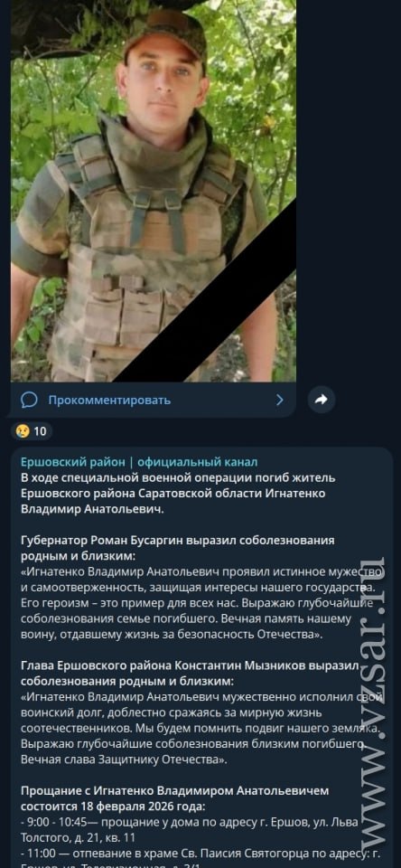Click the 9:00 - 10:45 farewell address line
This screenshot has width=401, height=868.
click(x=189, y=830)
